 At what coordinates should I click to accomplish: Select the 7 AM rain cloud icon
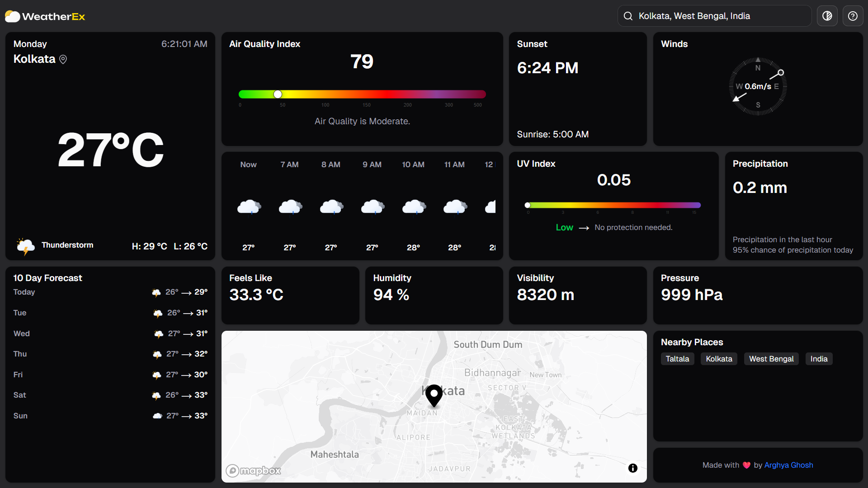pos(290,207)
